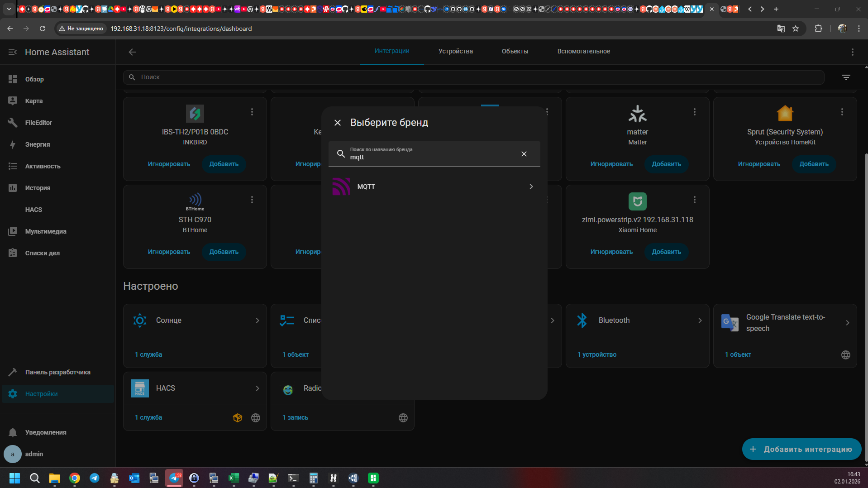The height and width of the screenshot is (488, 868).
Task: Open Энергия in the sidebar
Action: 38,144
